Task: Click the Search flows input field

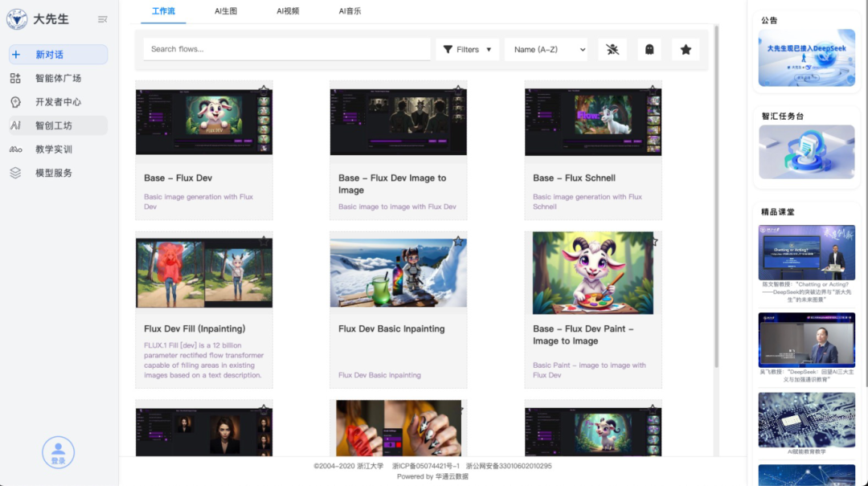Action: 287,49
